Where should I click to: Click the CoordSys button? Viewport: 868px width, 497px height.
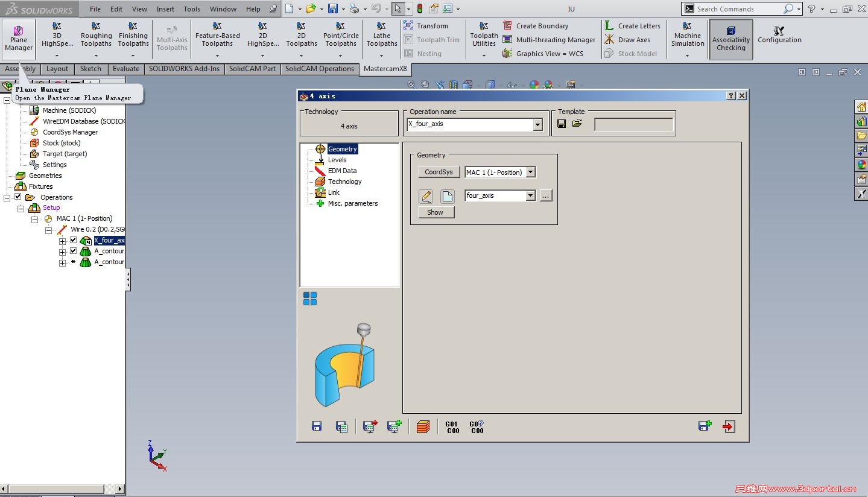coord(439,173)
